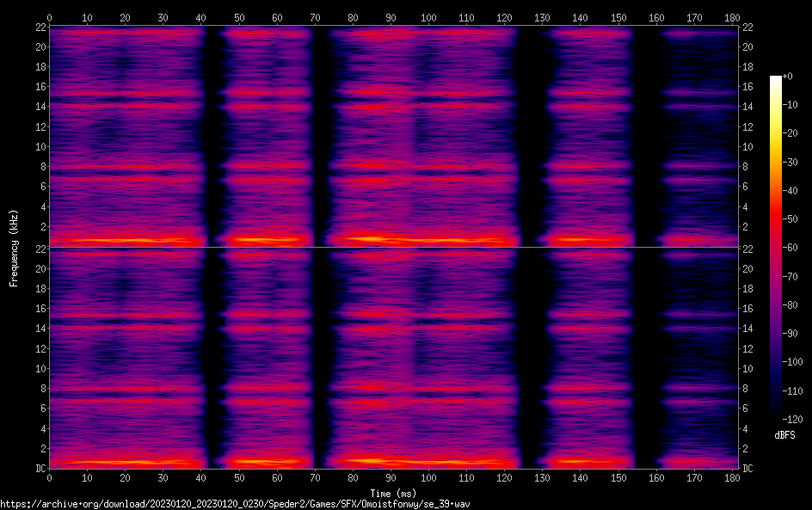Click the 130 ms tick on the top time axis

pyautogui.click(x=542, y=17)
